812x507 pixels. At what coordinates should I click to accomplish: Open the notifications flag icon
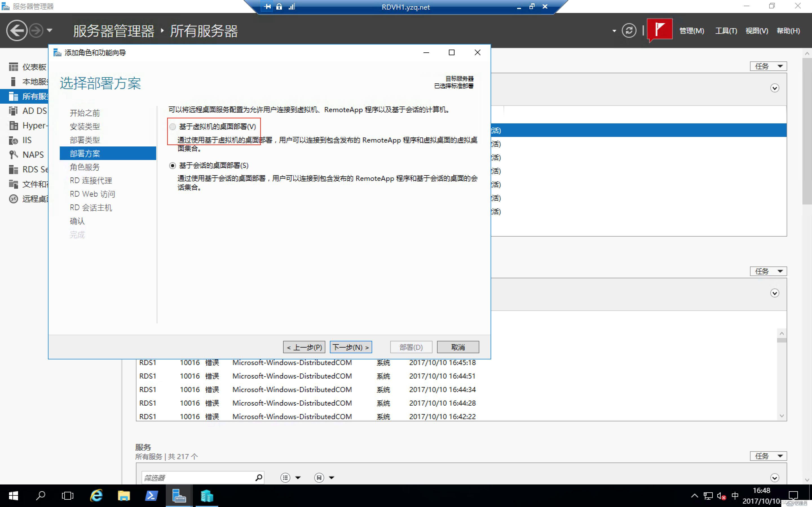coord(660,30)
